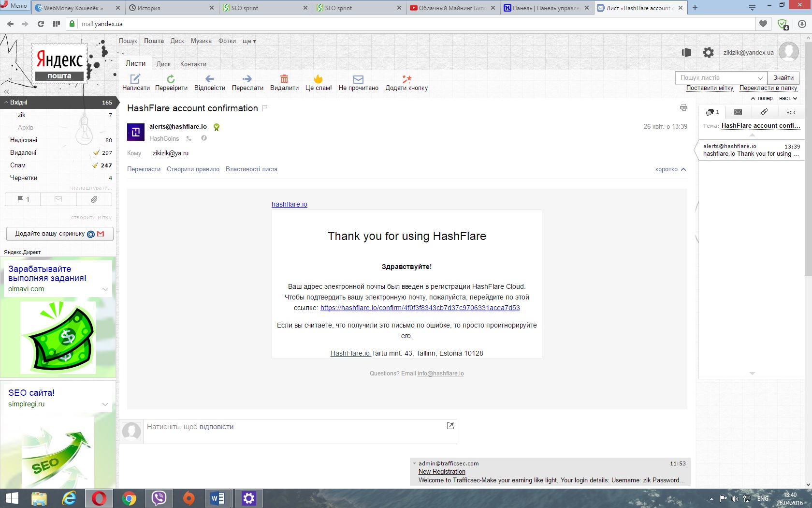Viewport: 812px width, 508px height.
Task: Click the Перевірити refresh mail icon
Action: click(171, 79)
